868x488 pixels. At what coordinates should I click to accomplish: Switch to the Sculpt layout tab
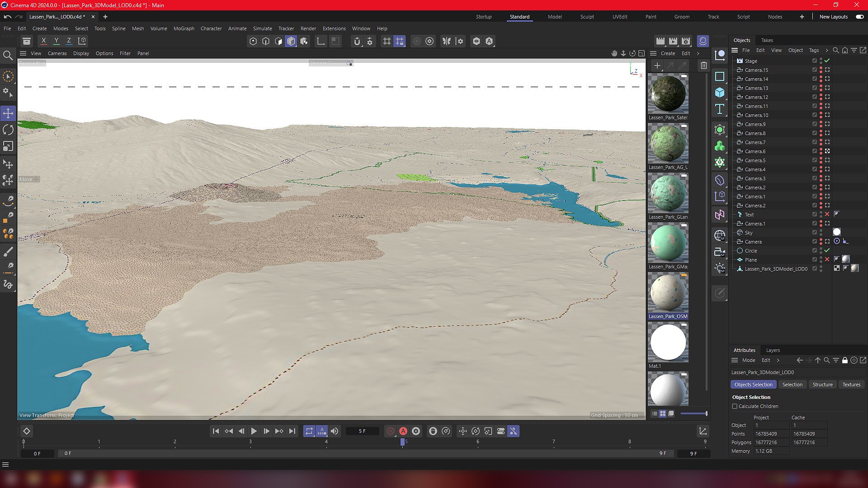tap(587, 17)
